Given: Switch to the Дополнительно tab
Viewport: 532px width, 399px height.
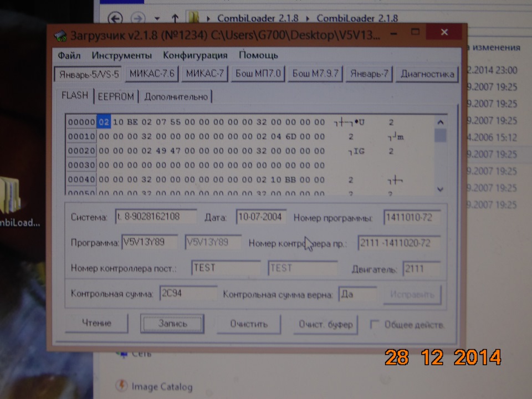Looking at the screenshot, I should (176, 97).
